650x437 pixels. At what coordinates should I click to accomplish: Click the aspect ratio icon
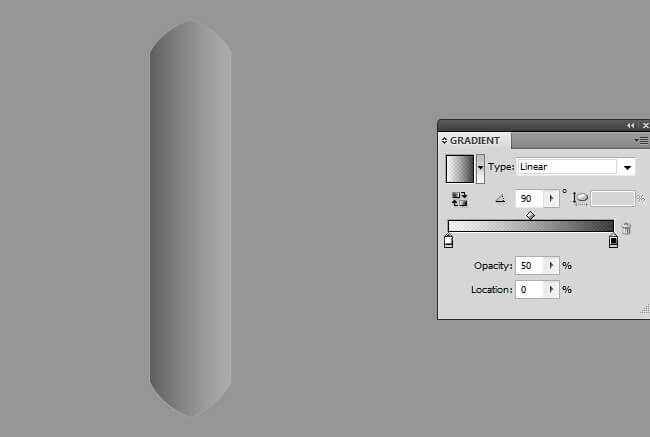(x=580, y=198)
